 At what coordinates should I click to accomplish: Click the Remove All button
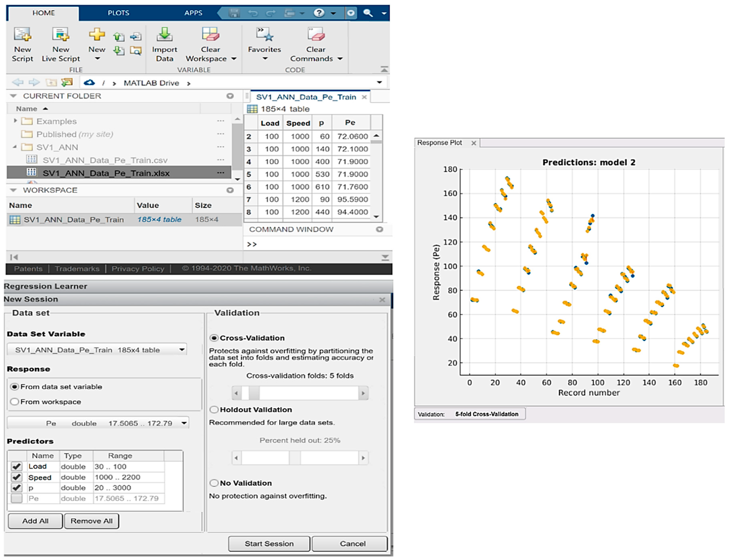tap(91, 521)
